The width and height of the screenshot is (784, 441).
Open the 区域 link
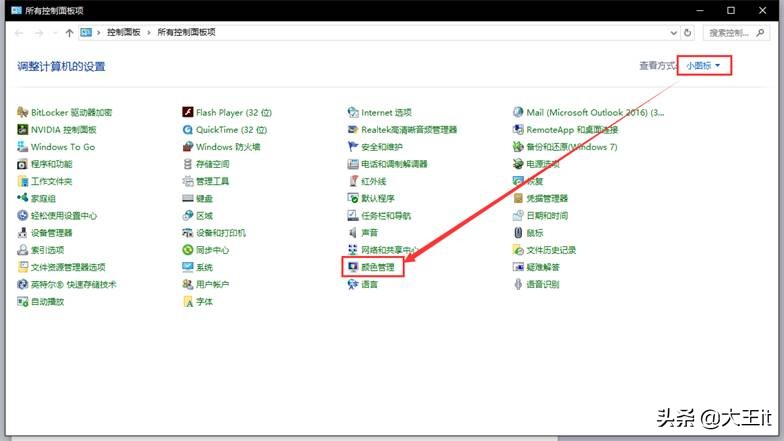click(x=204, y=216)
